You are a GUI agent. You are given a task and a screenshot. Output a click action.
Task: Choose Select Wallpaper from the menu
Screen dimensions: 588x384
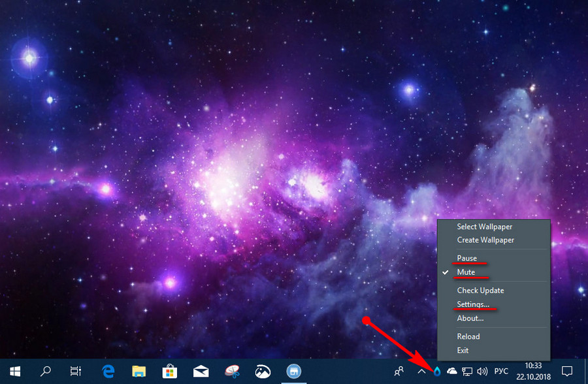pos(484,227)
